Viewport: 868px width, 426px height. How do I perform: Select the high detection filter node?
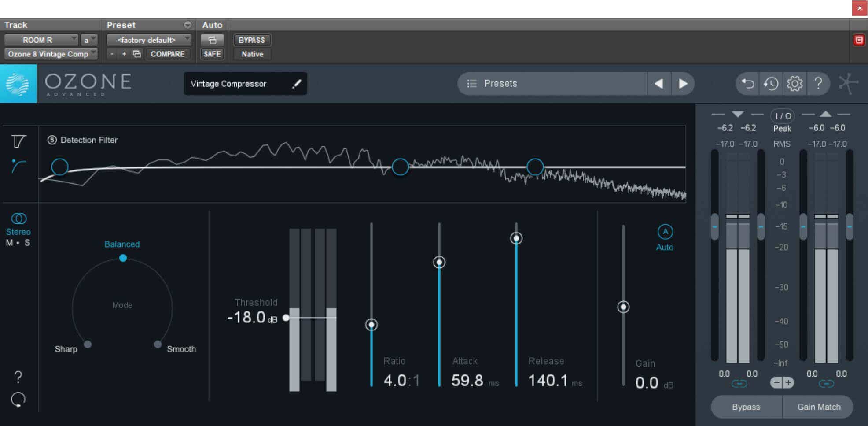535,167
